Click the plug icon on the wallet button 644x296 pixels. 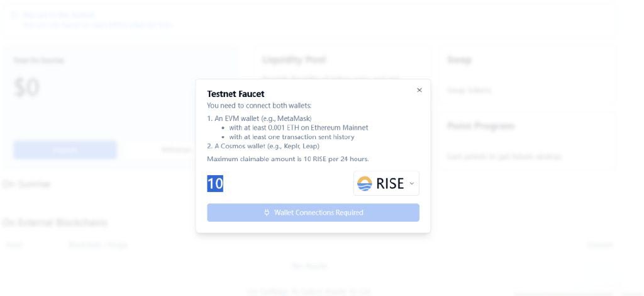point(267,212)
